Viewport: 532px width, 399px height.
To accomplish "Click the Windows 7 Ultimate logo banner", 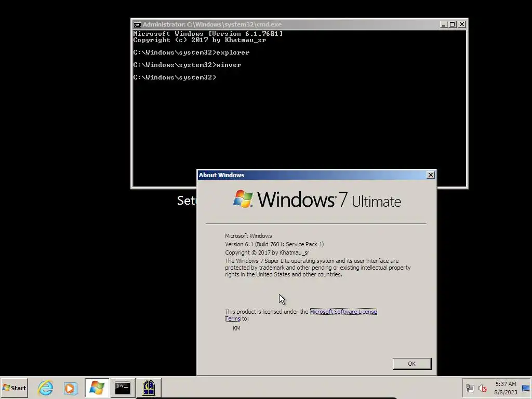I will pos(317,199).
